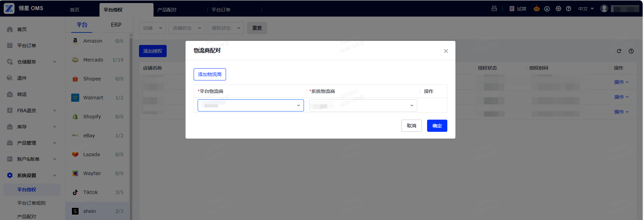Viewport: 644px width, 220px height.
Task: Refresh the authorization table
Action: coord(619,51)
